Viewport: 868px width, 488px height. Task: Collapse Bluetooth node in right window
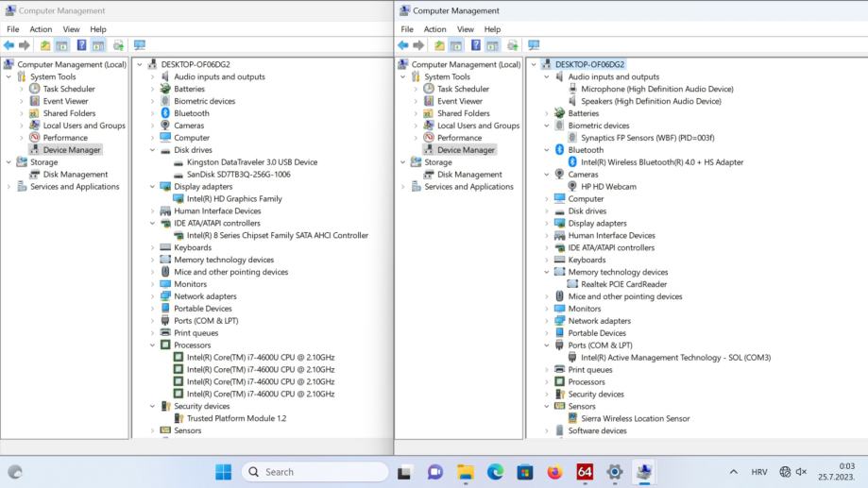click(x=547, y=150)
